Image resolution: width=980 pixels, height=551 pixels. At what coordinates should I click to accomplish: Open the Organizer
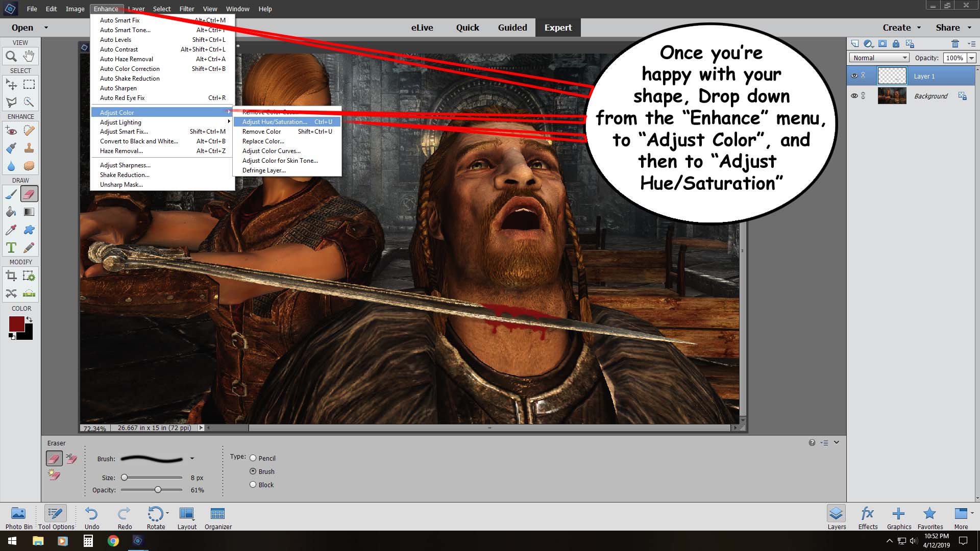click(218, 517)
